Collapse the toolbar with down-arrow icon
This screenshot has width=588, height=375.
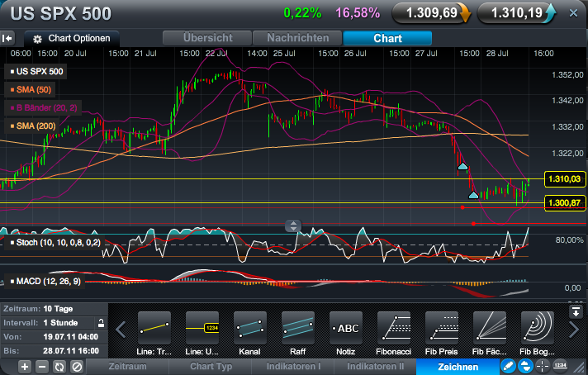(x=576, y=312)
